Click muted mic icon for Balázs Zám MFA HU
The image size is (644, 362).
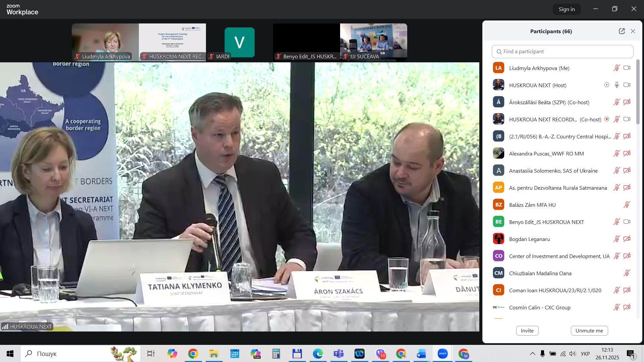tap(627, 205)
